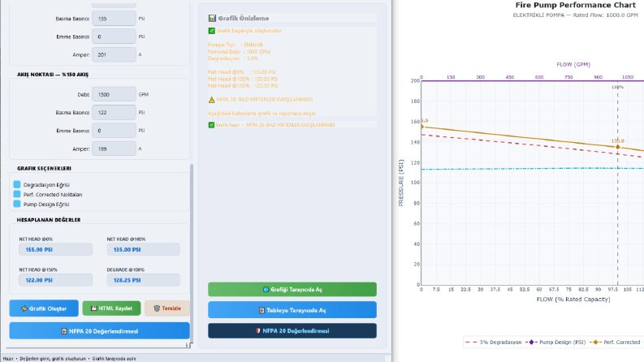Toggle the Degradasyon Eğrisi checkbox
This screenshot has height=362, width=644.
17,184
